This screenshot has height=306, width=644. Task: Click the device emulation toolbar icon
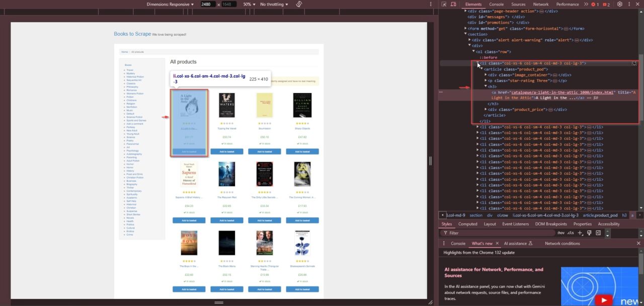pos(453,4)
